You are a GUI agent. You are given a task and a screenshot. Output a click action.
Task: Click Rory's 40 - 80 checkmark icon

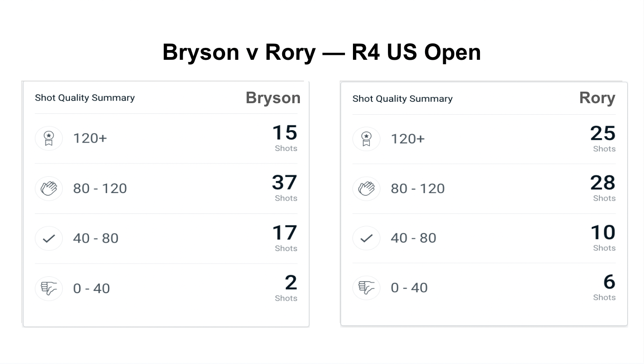coord(366,238)
